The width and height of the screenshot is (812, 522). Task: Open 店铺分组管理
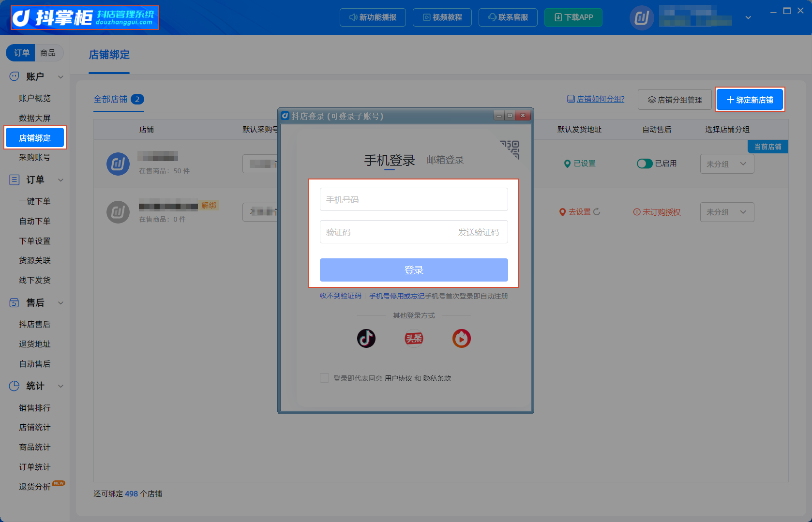(675, 100)
